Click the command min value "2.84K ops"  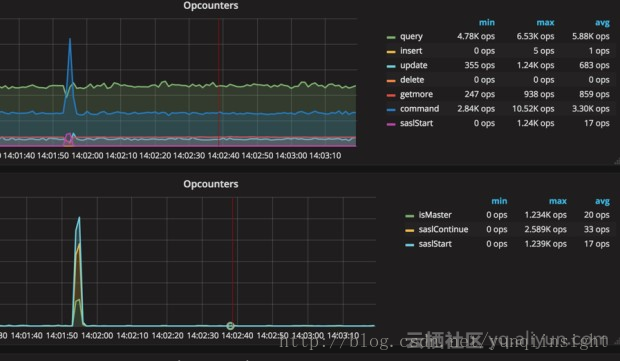pos(476,109)
